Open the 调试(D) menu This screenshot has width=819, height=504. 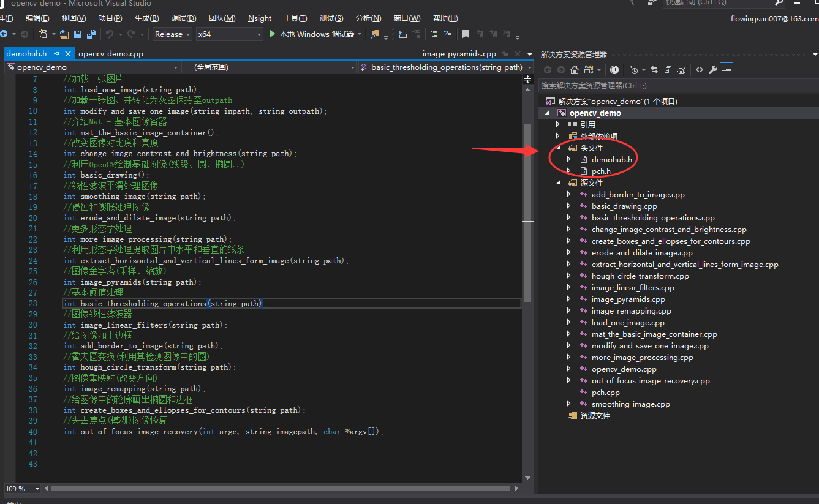coord(184,18)
